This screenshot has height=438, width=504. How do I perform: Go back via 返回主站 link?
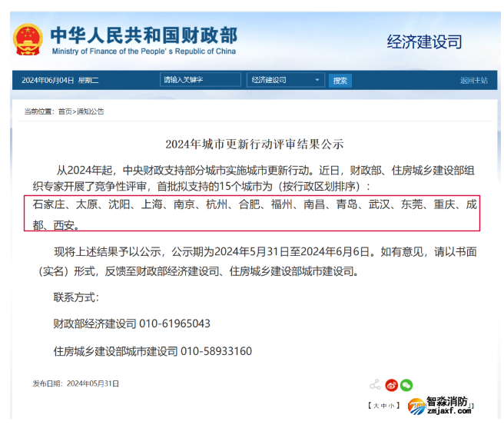(x=473, y=80)
